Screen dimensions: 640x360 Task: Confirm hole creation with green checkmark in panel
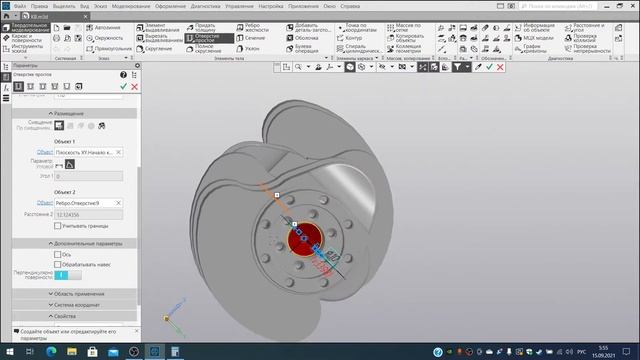(x=123, y=87)
